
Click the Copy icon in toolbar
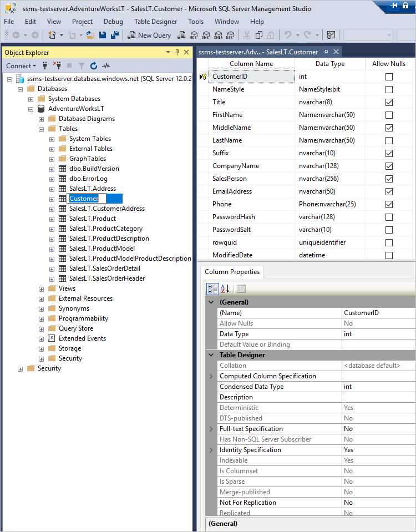(259, 35)
